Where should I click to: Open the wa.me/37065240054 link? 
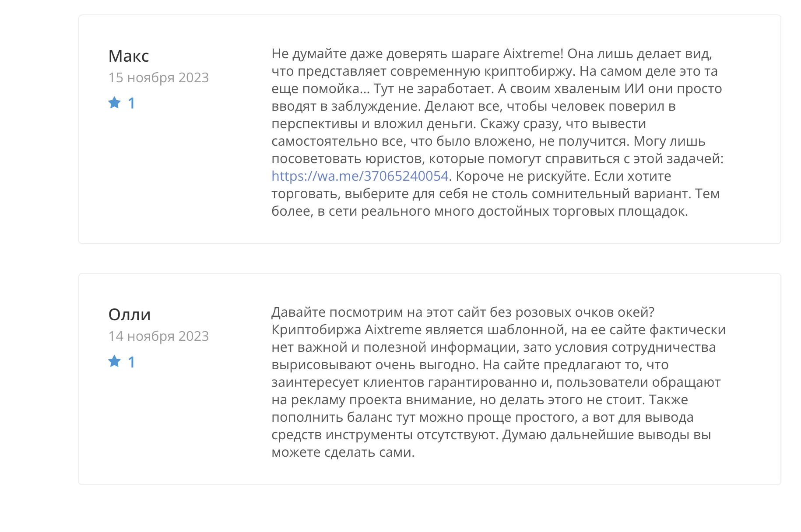360,176
